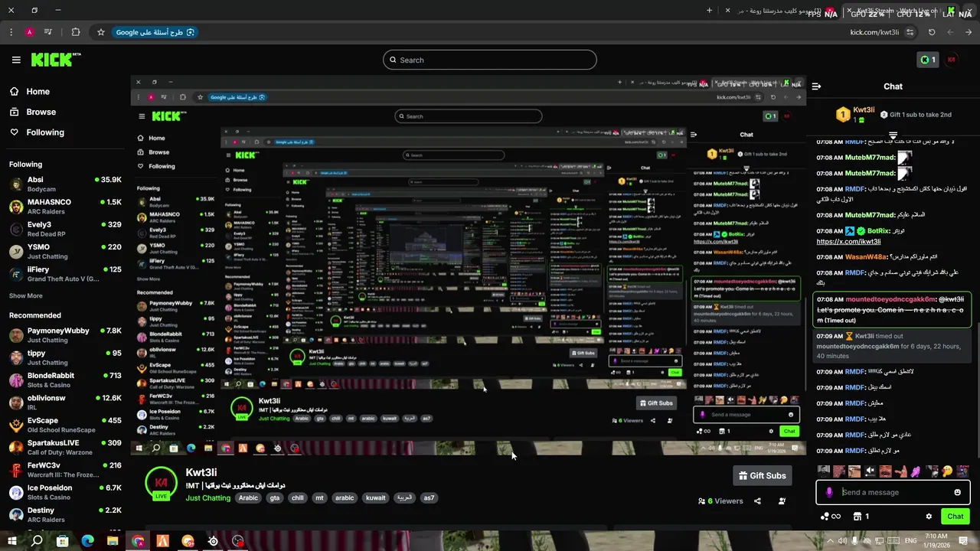
Task: Select the purple hands emote in the quick emote row
Action: pyautogui.click(x=916, y=471)
